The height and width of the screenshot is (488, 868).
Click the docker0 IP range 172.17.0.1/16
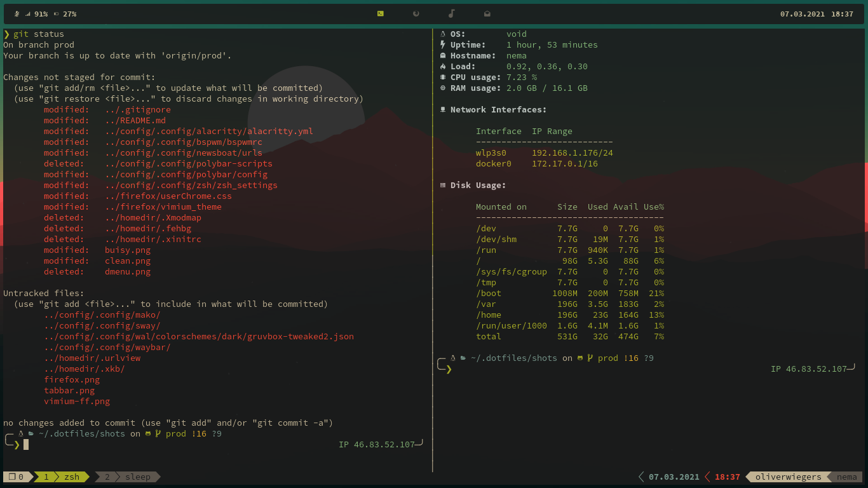tap(565, 164)
